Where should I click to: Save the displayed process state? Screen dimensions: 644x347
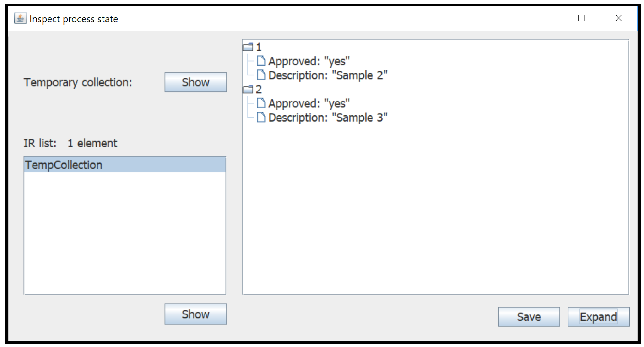click(528, 316)
